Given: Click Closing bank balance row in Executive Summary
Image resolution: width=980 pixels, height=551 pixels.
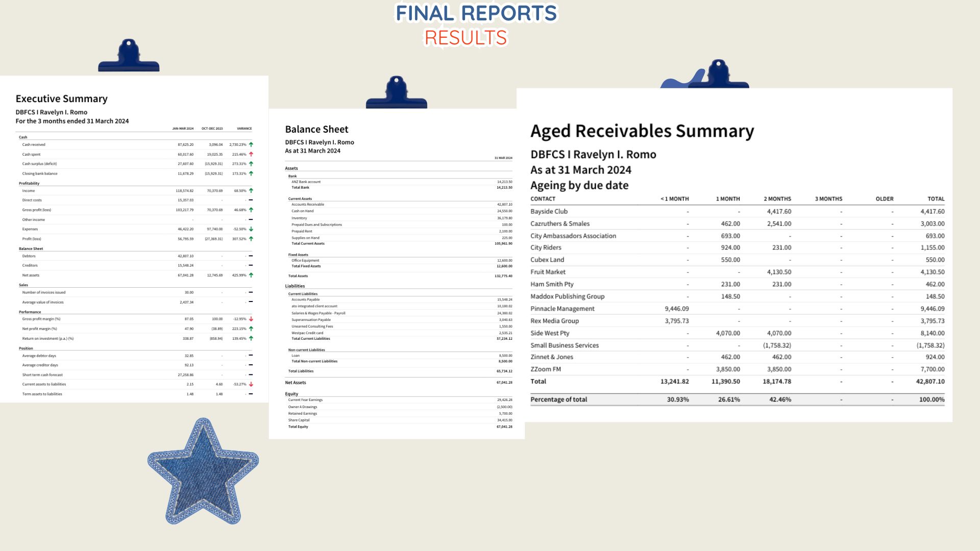Looking at the screenshot, I should pos(137,173).
